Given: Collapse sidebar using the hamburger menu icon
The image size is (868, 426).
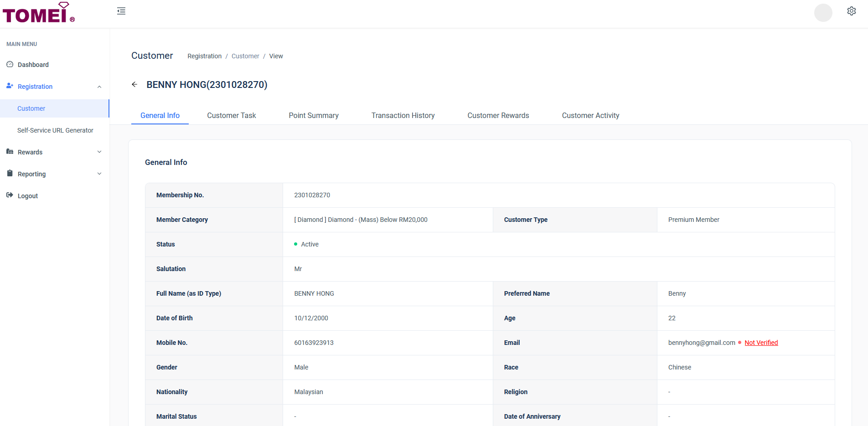Looking at the screenshot, I should [121, 11].
